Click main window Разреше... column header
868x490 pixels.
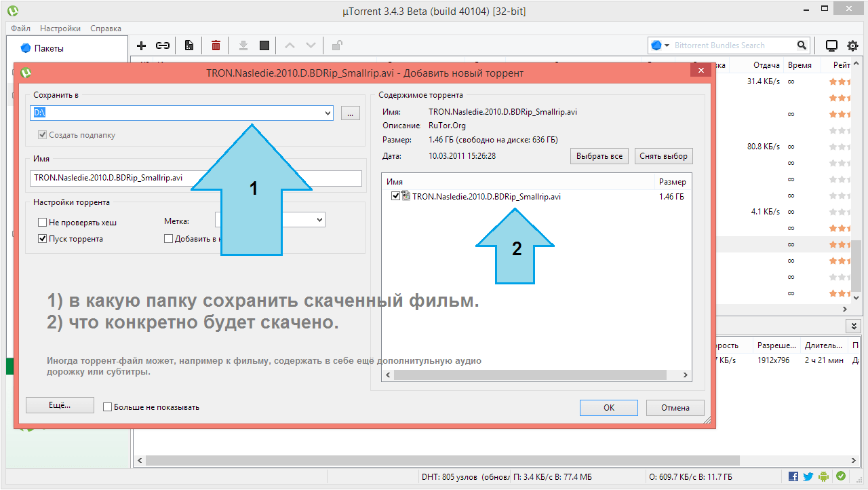(776, 345)
